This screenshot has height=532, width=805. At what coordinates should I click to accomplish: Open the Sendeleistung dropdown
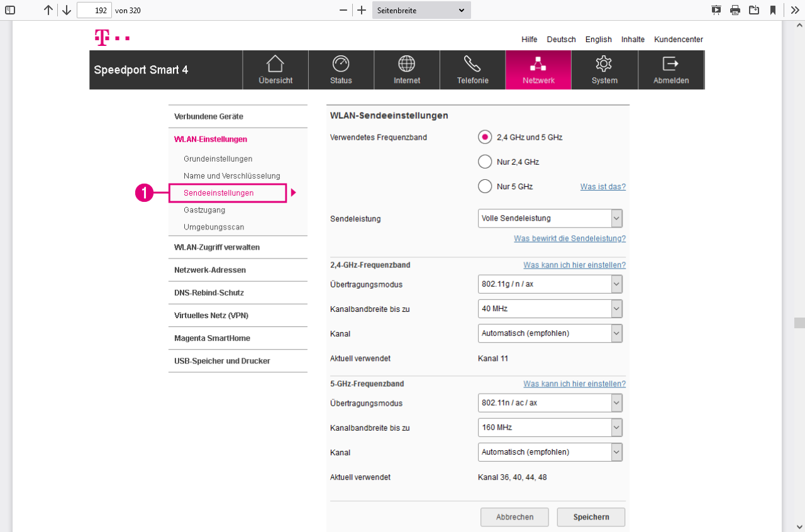[x=550, y=218]
